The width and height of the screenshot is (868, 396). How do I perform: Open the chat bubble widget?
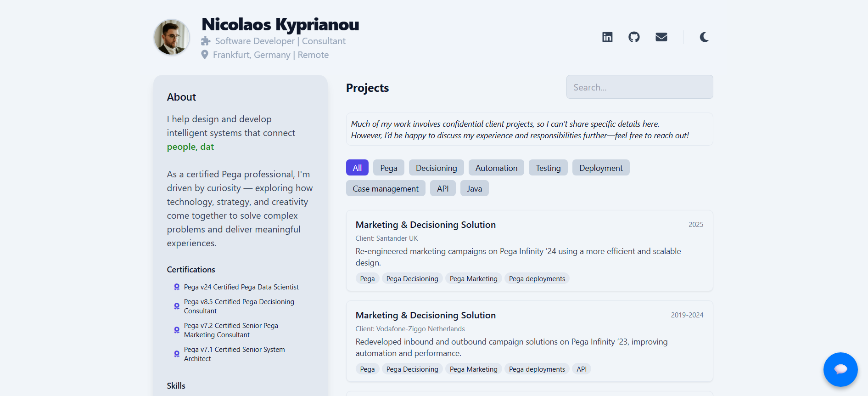(x=840, y=369)
